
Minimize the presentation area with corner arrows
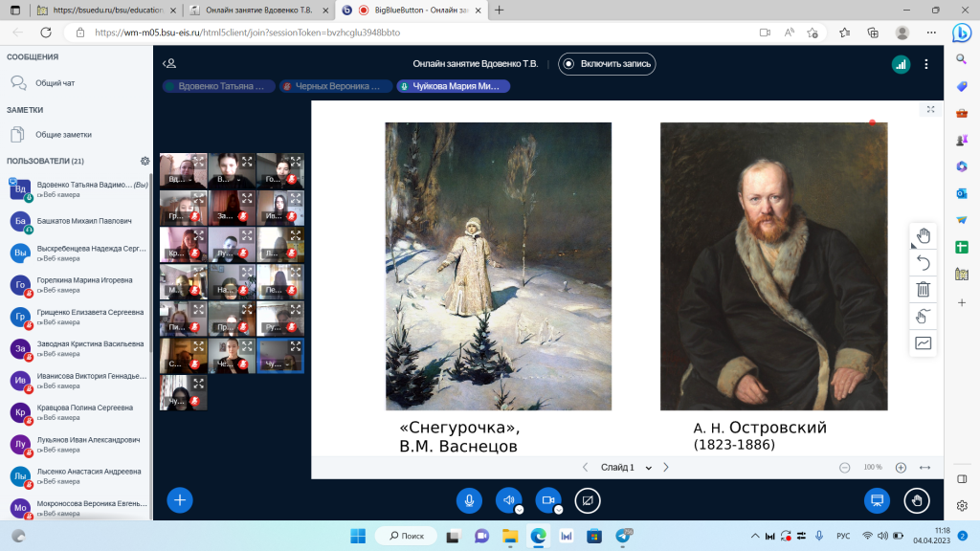click(x=930, y=109)
